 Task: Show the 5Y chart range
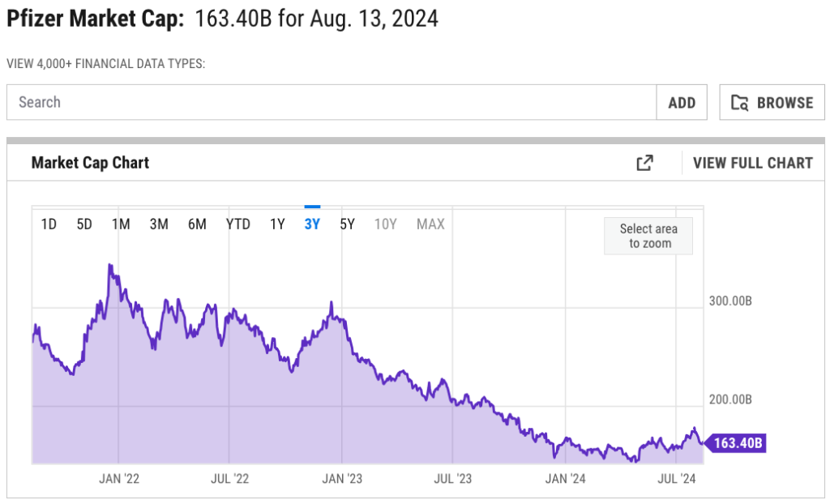[347, 224]
